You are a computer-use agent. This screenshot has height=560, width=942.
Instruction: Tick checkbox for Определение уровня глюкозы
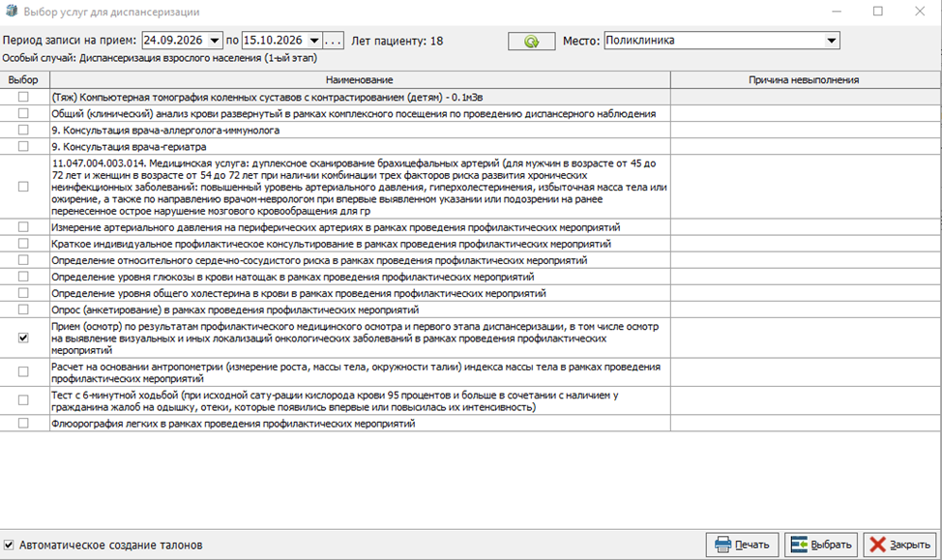point(23,277)
